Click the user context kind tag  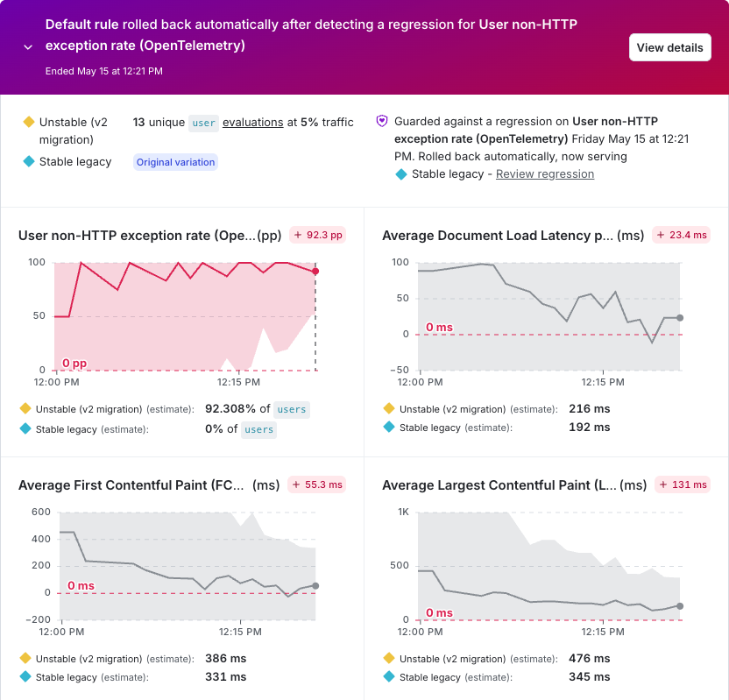click(x=203, y=123)
